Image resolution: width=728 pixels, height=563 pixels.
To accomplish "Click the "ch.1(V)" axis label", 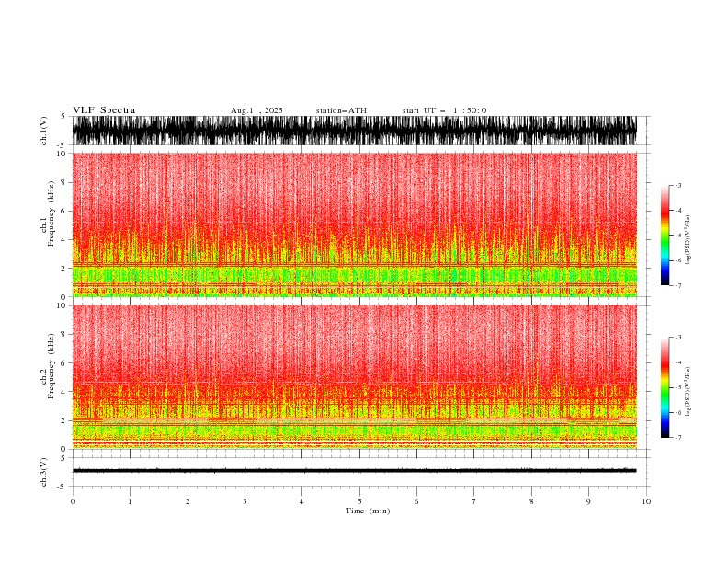I will click(44, 131).
